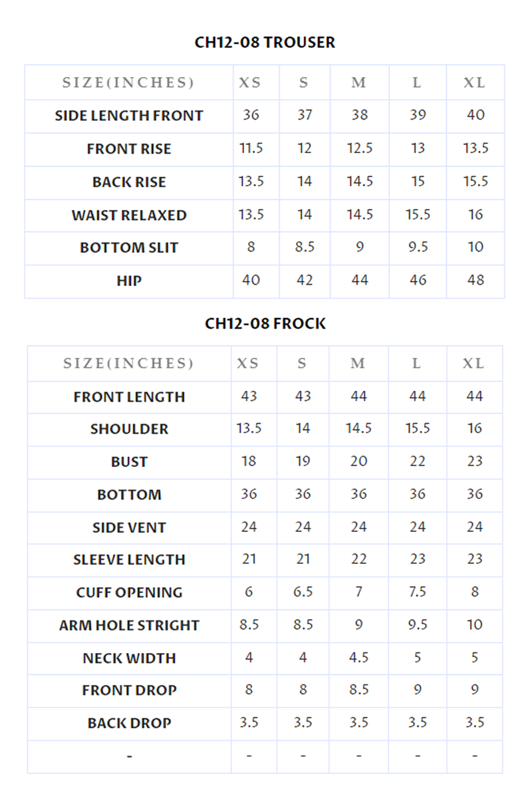This screenshot has width=532, height=798.
Task: Click the BUST value for size L
Action: tap(417, 462)
